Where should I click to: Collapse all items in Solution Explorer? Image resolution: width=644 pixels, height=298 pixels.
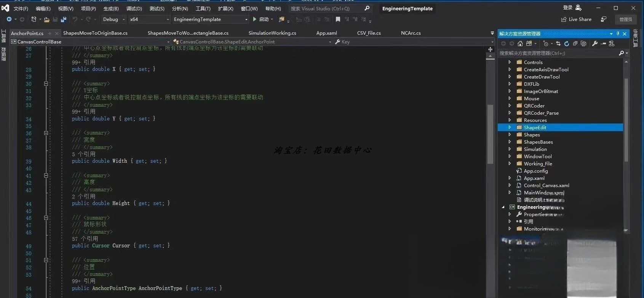point(575,43)
